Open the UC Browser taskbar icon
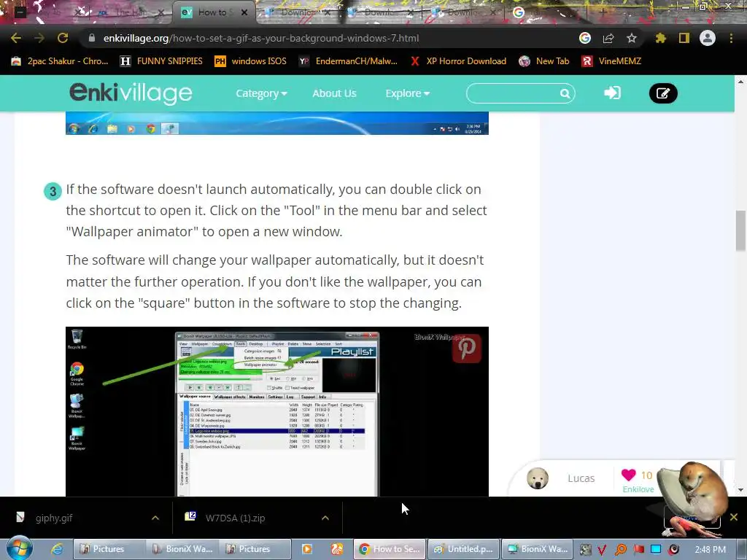The width and height of the screenshot is (747, 560). (337, 549)
